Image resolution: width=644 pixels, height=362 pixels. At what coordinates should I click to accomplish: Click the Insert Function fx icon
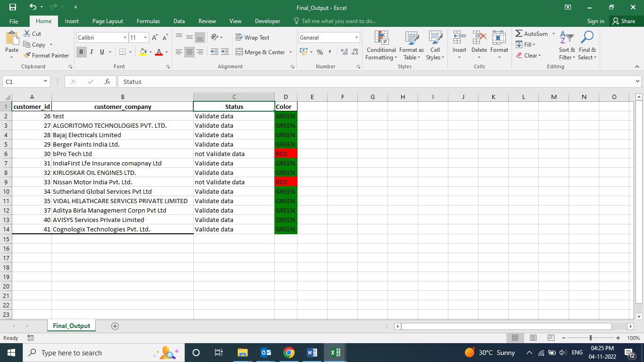pyautogui.click(x=107, y=82)
